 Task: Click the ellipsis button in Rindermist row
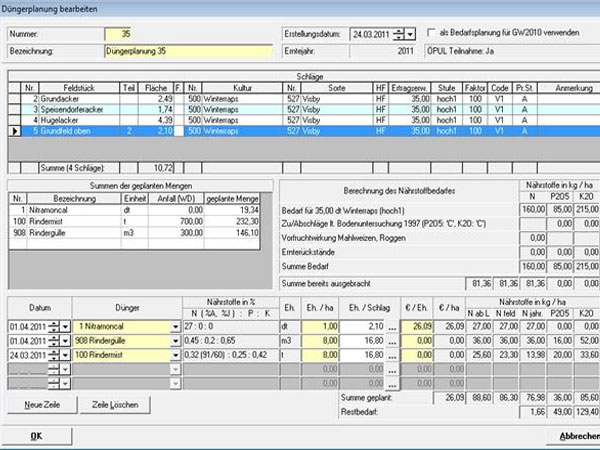[392, 355]
